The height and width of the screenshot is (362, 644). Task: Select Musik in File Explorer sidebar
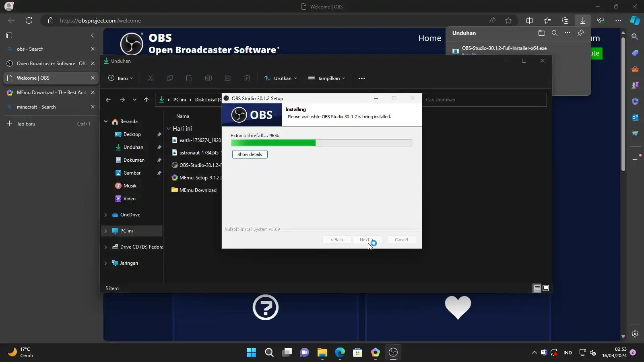click(130, 186)
